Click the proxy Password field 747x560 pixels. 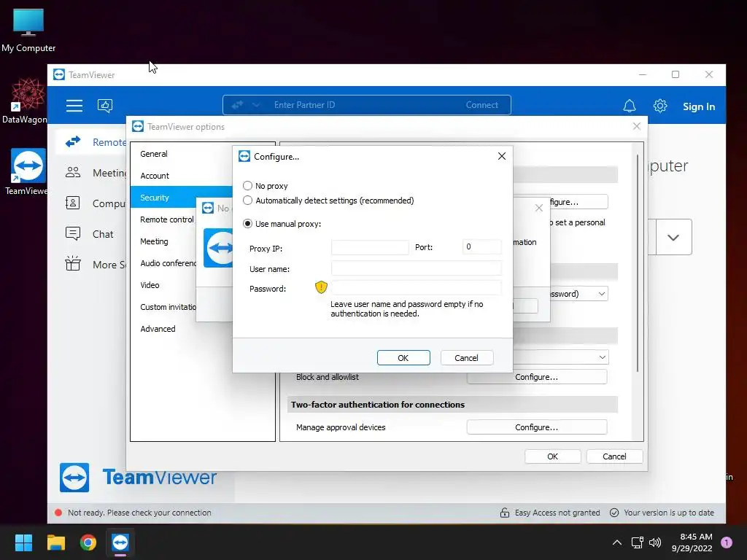pyautogui.click(x=416, y=287)
